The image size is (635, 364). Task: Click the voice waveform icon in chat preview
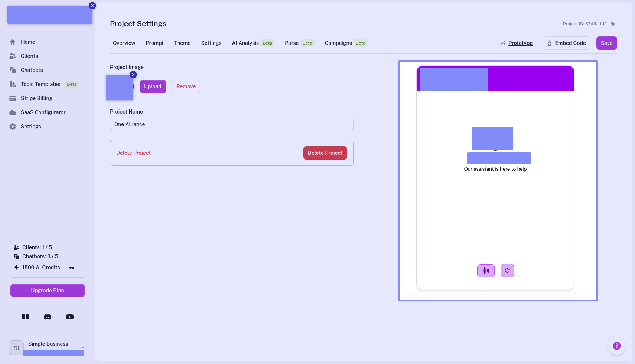pos(486,270)
